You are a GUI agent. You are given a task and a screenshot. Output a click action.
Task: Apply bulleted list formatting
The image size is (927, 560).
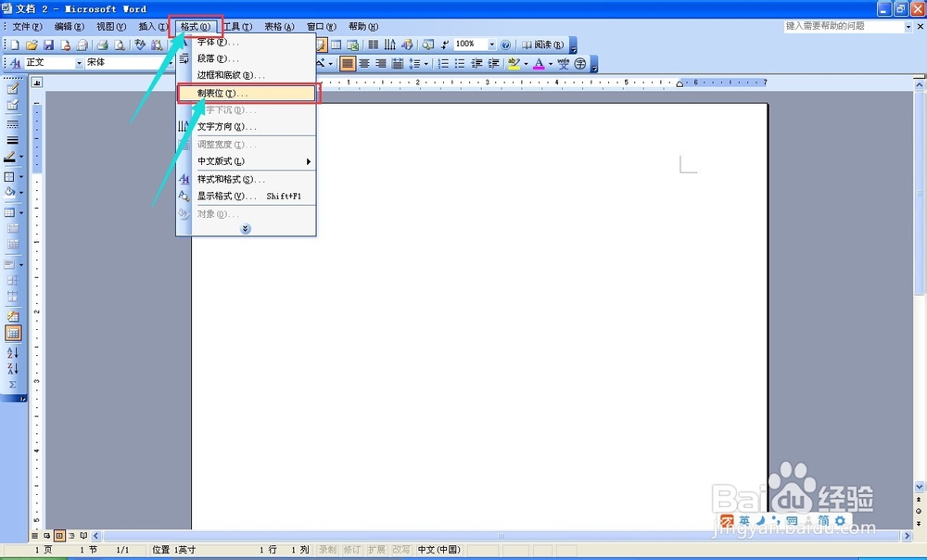(460, 63)
